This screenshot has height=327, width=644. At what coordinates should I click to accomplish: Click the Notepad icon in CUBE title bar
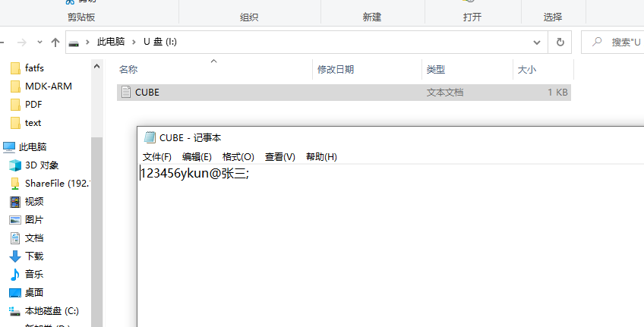(150, 137)
